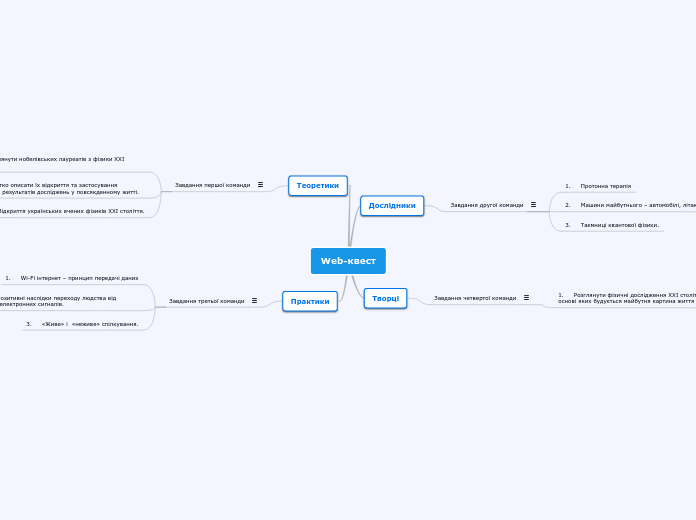Click the Завдання третьої команди branch
696x520 pixels.
coord(206,301)
